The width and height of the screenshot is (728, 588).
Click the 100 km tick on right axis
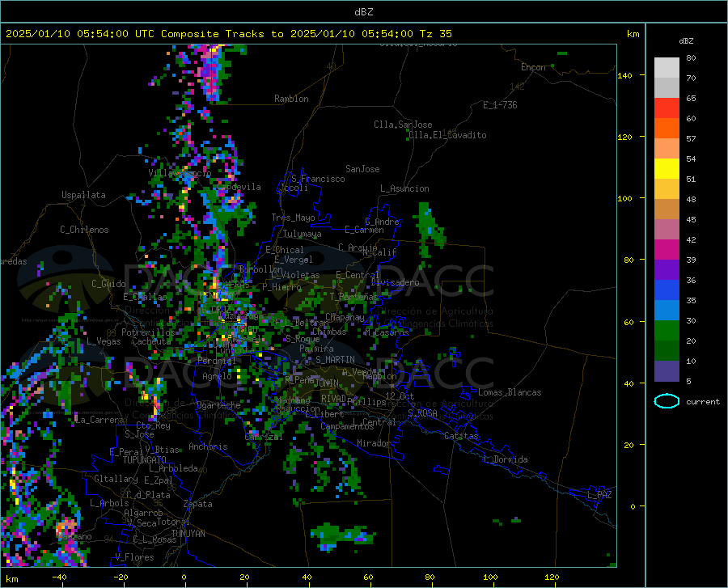pos(624,199)
